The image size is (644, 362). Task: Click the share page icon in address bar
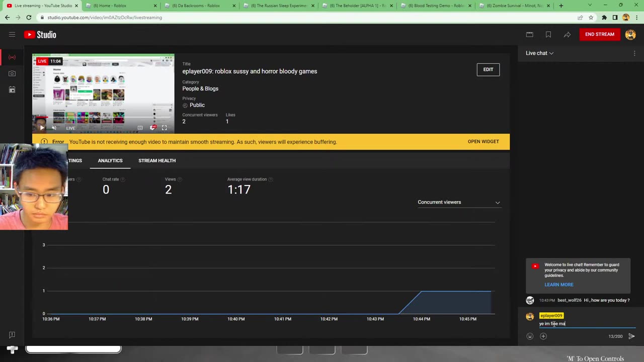(580, 17)
